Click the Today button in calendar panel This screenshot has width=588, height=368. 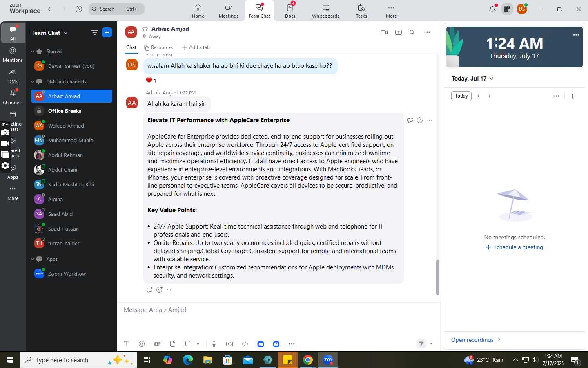(x=461, y=96)
